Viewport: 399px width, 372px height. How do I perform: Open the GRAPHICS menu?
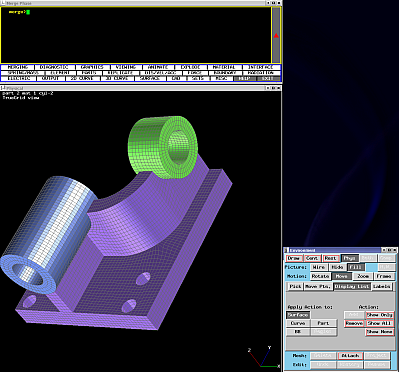[x=92, y=67]
